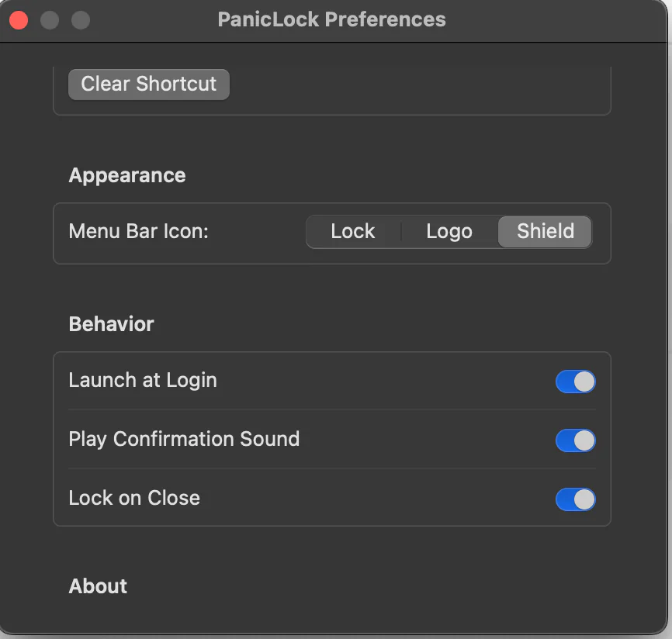The height and width of the screenshot is (639, 672).
Task: Click the Launch at Login toggle knob
Action: (582, 382)
